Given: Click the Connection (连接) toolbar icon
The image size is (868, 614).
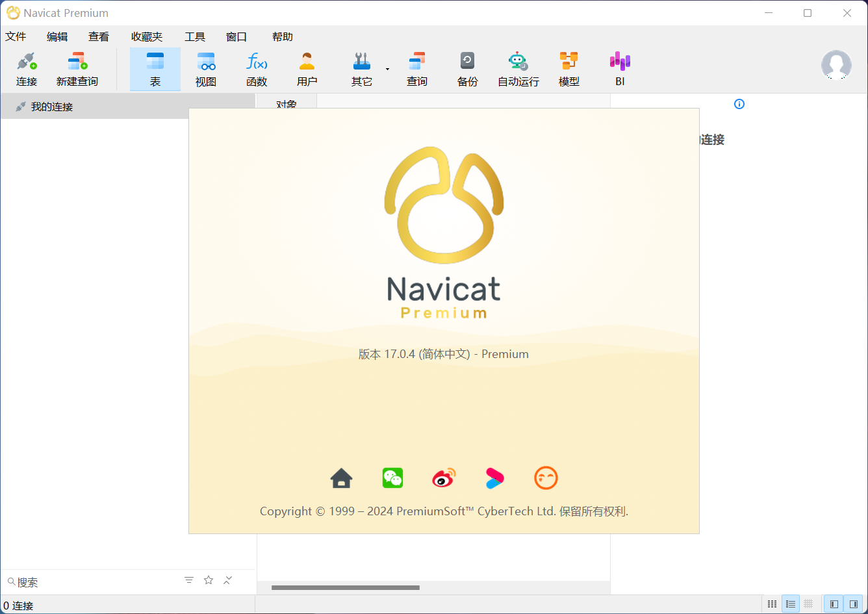Looking at the screenshot, I should click(27, 70).
